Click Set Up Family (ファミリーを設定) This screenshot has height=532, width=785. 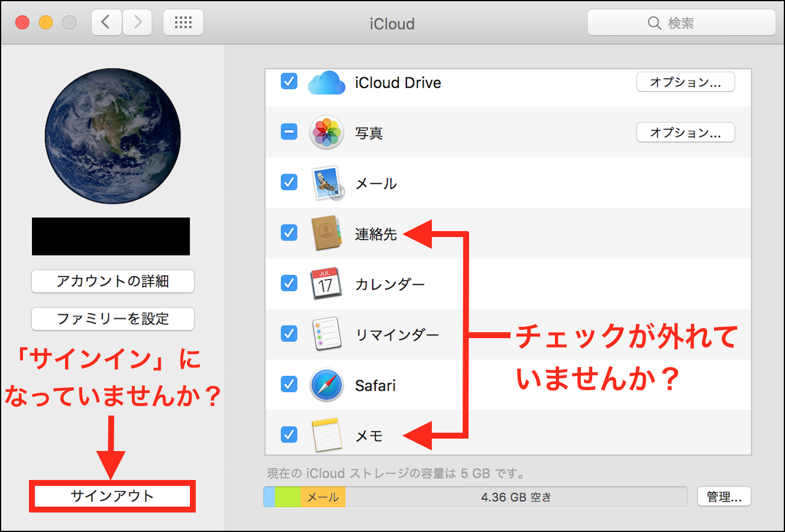(112, 319)
